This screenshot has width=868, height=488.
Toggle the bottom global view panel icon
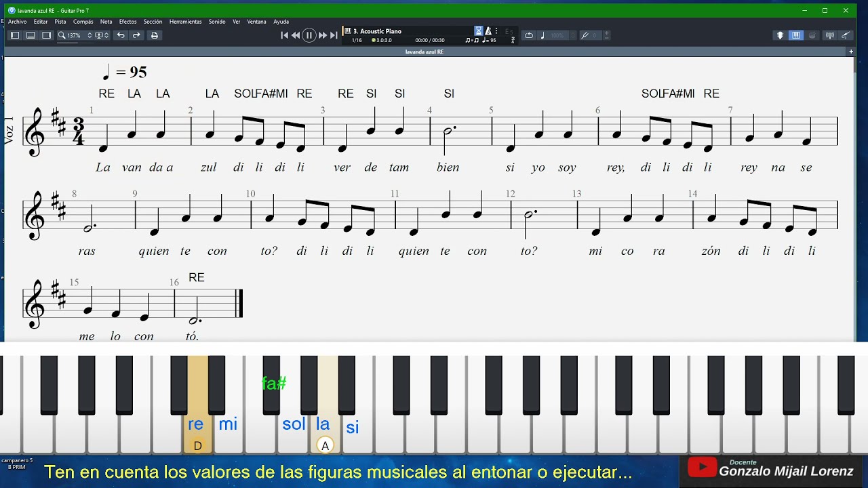click(x=31, y=35)
